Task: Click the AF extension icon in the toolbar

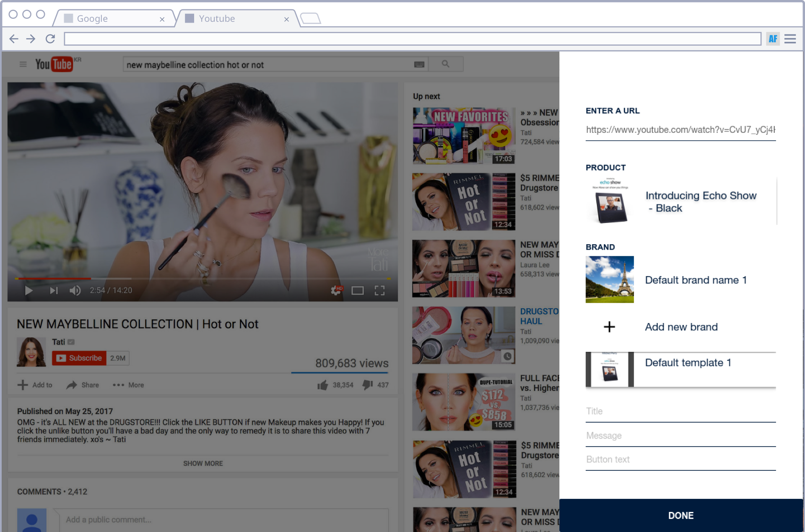Action: (x=773, y=39)
